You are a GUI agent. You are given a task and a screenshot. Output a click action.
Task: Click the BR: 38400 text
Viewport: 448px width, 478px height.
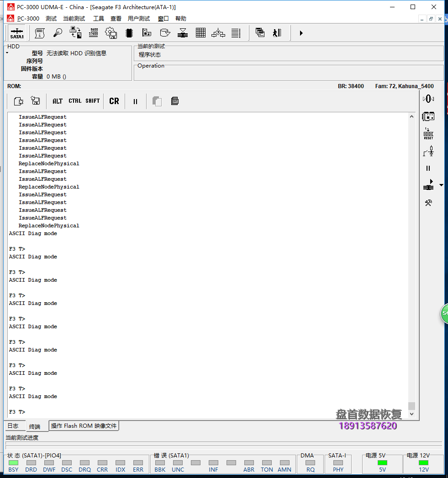pos(351,86)
